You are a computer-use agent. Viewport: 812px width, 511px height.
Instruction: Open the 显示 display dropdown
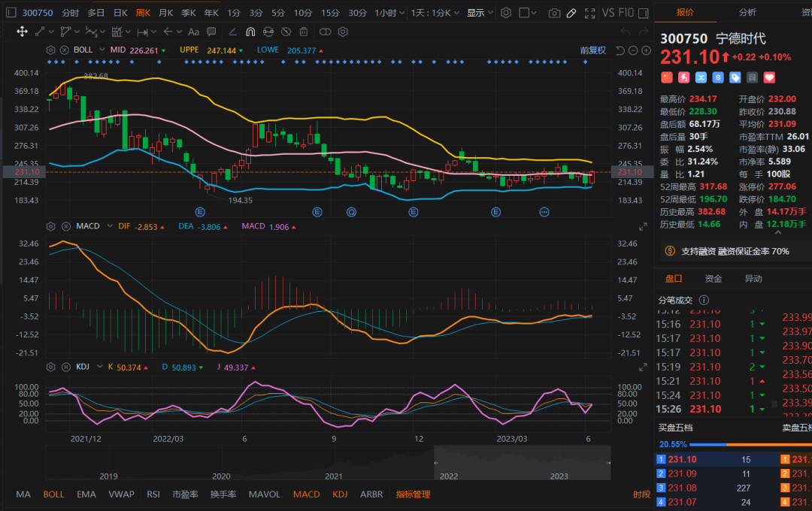coord(479,13)
